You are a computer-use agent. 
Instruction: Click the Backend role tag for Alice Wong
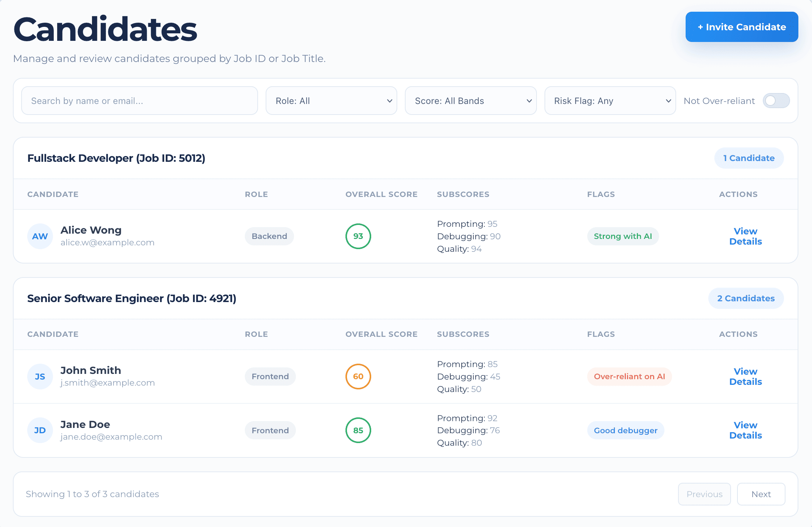click(x=269, y=236)
